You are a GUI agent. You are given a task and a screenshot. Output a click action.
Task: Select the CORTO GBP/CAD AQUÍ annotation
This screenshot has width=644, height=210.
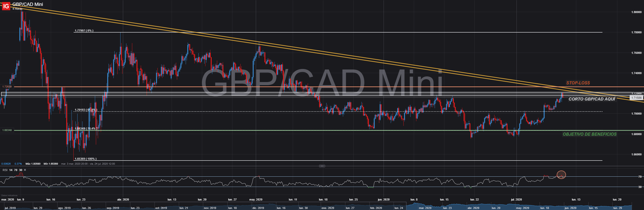pyautogui.click(x=592, y=99)
